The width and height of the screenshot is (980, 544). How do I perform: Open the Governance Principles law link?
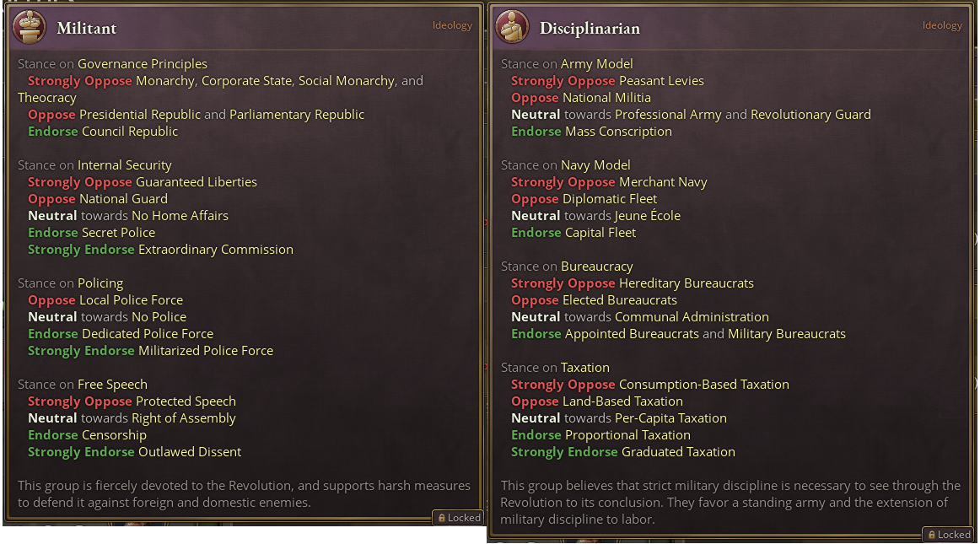coord(142,64)
